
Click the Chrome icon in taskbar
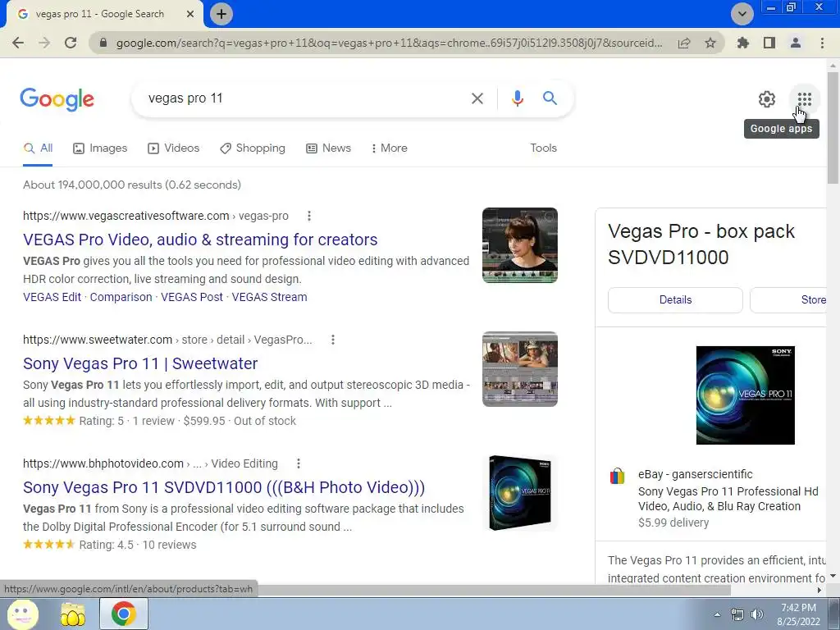[x=123, y=614]
